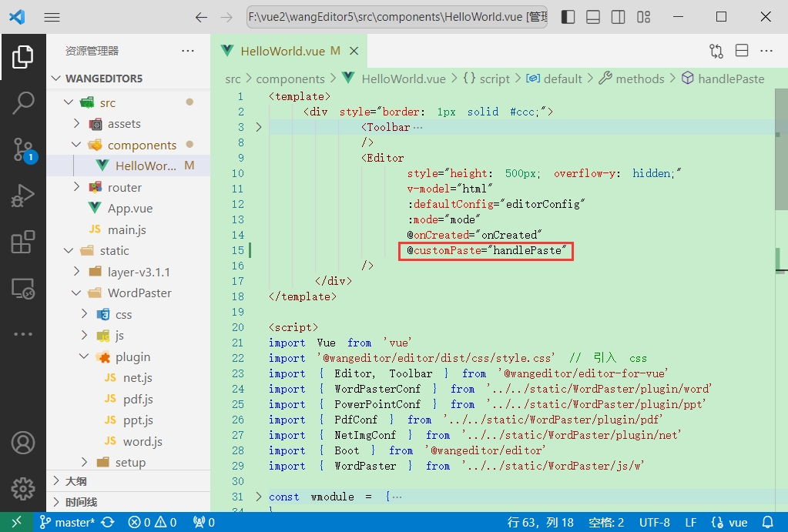Unfold the collapsed Toolbar code on line 3
This screenshot has height=532, width=788.
pyautogui.click(x=258, y=127)
